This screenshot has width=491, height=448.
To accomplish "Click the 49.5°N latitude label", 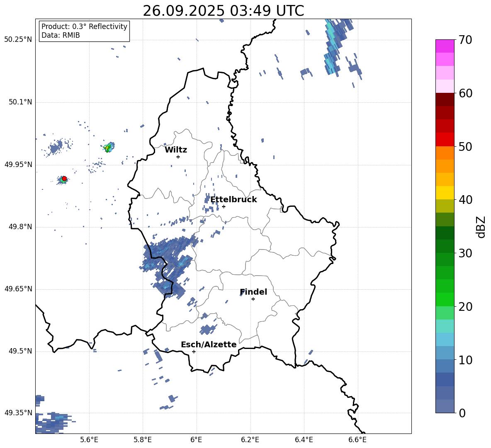I will point(20,351).
